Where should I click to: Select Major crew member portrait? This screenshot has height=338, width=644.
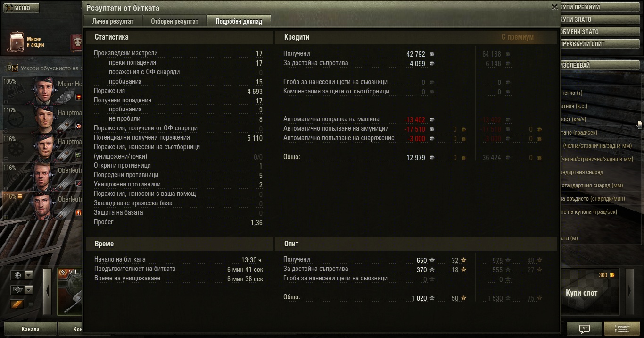coord(41,90)
